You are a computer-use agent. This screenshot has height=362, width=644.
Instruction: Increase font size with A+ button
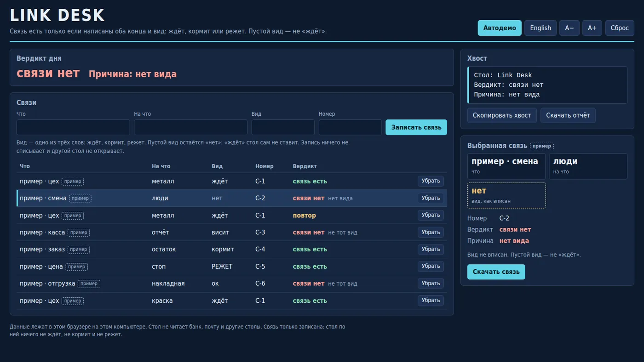pos(592,28)
